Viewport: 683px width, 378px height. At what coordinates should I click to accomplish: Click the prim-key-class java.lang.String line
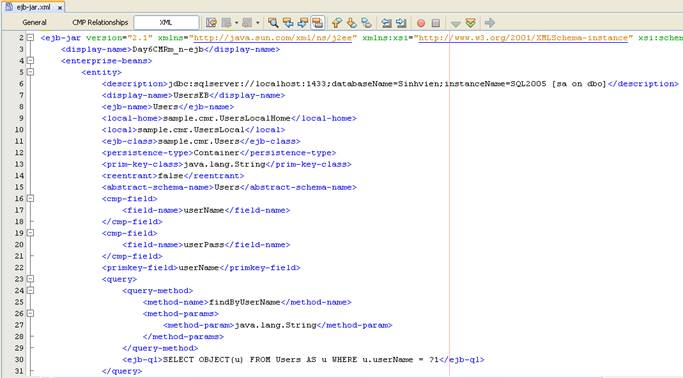click(227, 164)
